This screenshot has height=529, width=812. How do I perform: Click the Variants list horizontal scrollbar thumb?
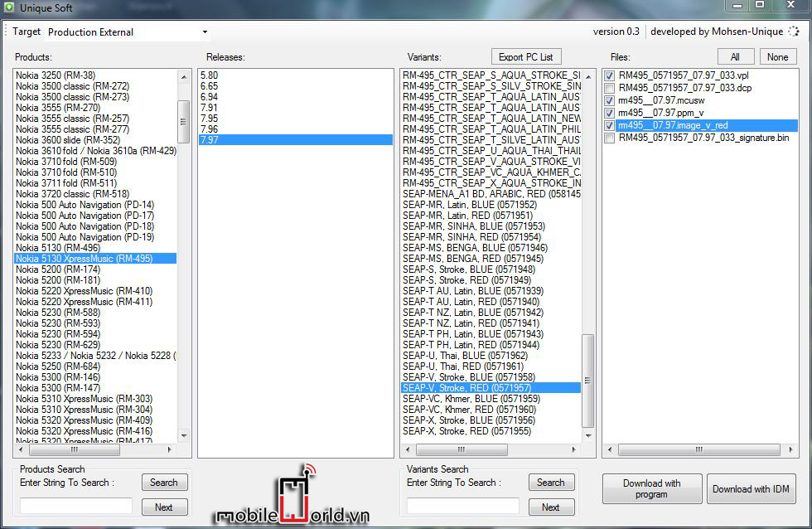tap(462, 449)
